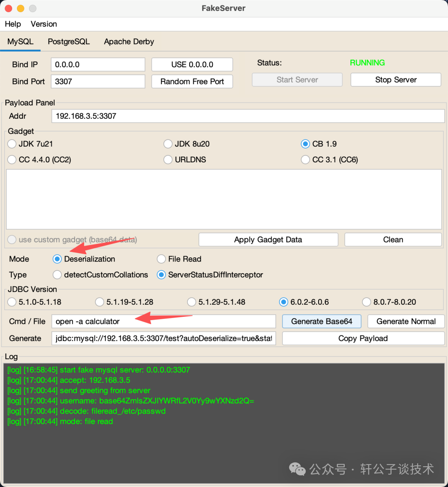Switch to the Apache Derby tab

[x=129, y=42]
